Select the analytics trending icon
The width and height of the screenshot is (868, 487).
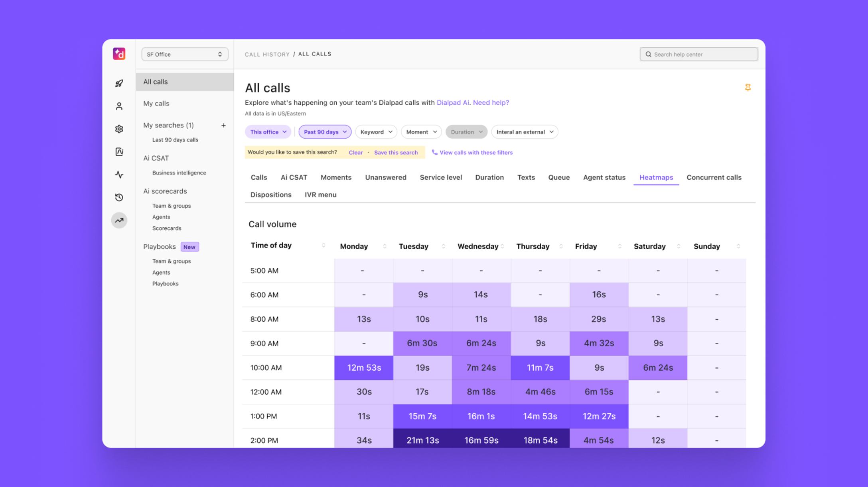tap(119, 220)
